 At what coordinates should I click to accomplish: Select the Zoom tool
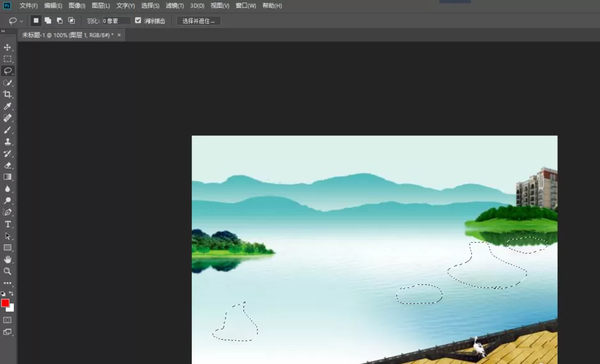tap(7, 271)
